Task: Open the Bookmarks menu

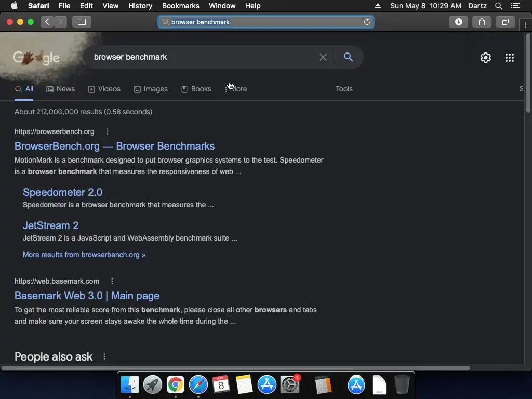Action: point(180,6)
